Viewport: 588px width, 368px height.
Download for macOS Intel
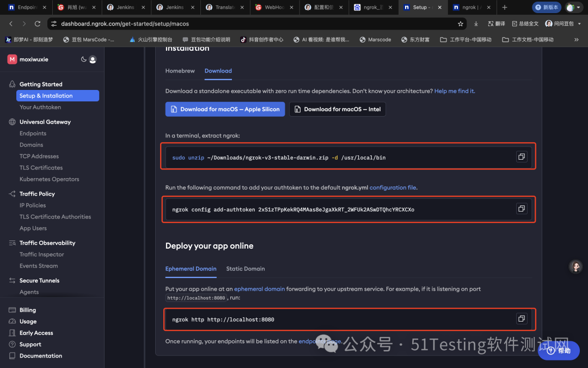coord(337,109)
